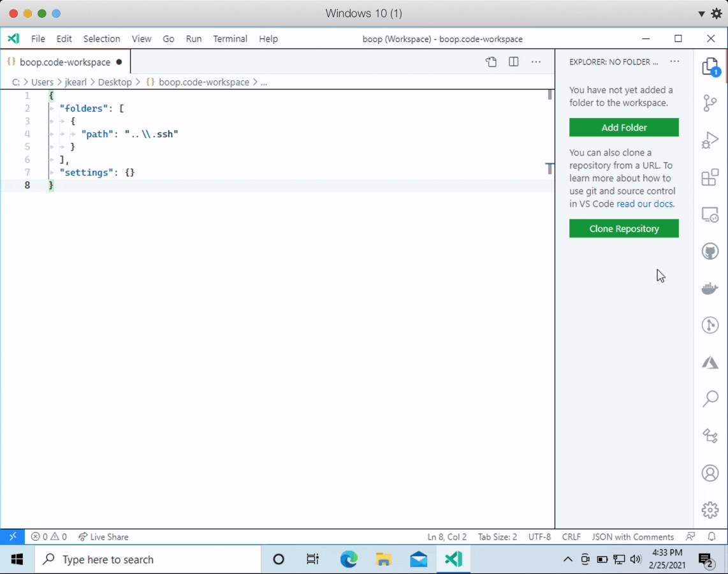
Task: Change the JSON with Comments language mode
Action: [x=632, y=536]
